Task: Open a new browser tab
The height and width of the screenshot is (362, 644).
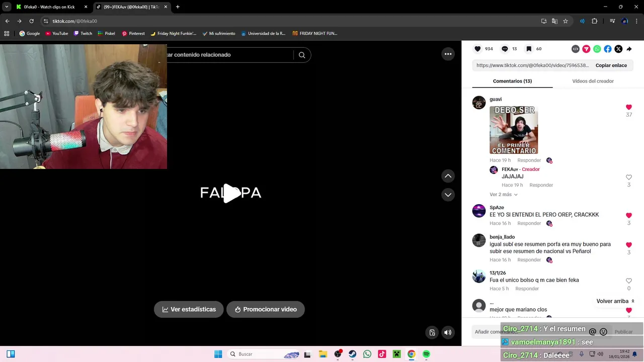Action: [x=178, y=7]
